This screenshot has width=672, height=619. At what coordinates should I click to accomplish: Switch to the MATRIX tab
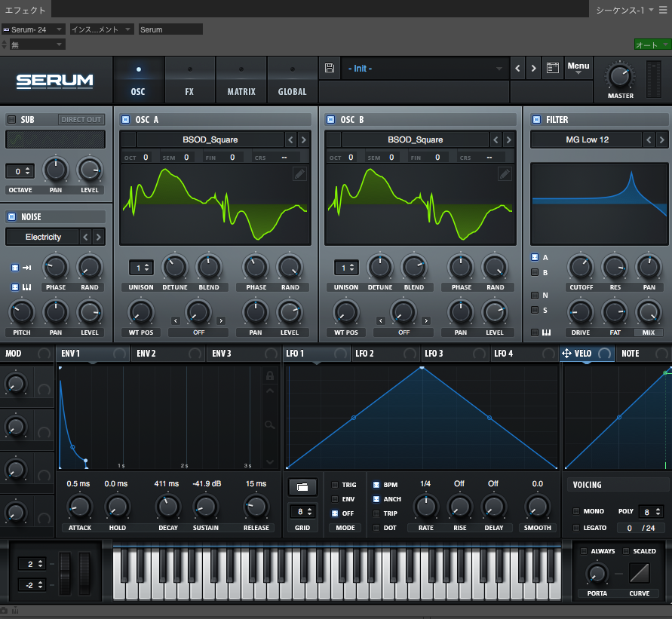(241, 80)
